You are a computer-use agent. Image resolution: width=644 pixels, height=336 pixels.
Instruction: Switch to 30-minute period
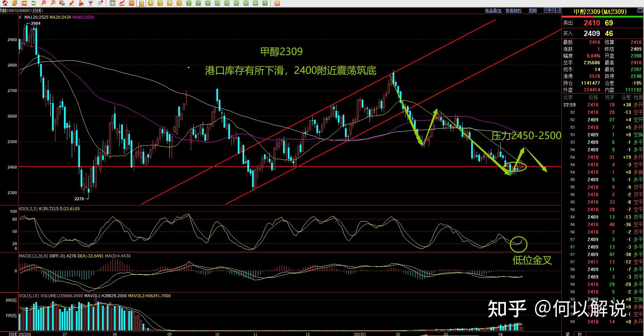click(x=227, y=3)
